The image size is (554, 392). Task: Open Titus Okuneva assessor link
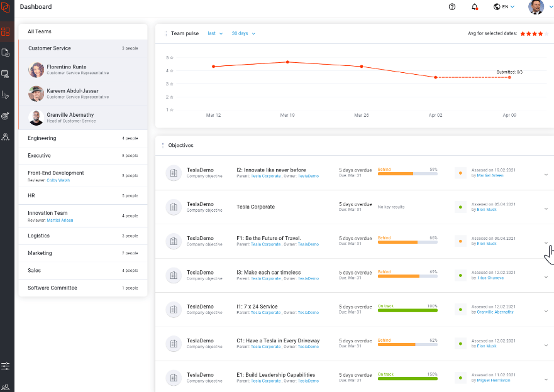(x=490, y=278)
